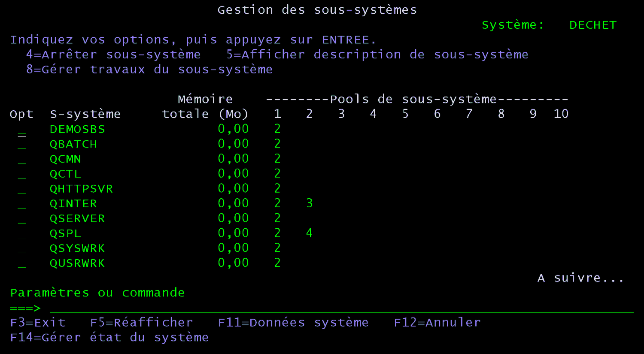This screenshot has width=644, height=354.
Task: Click the QCMN subsystem name
Action: 65,159
